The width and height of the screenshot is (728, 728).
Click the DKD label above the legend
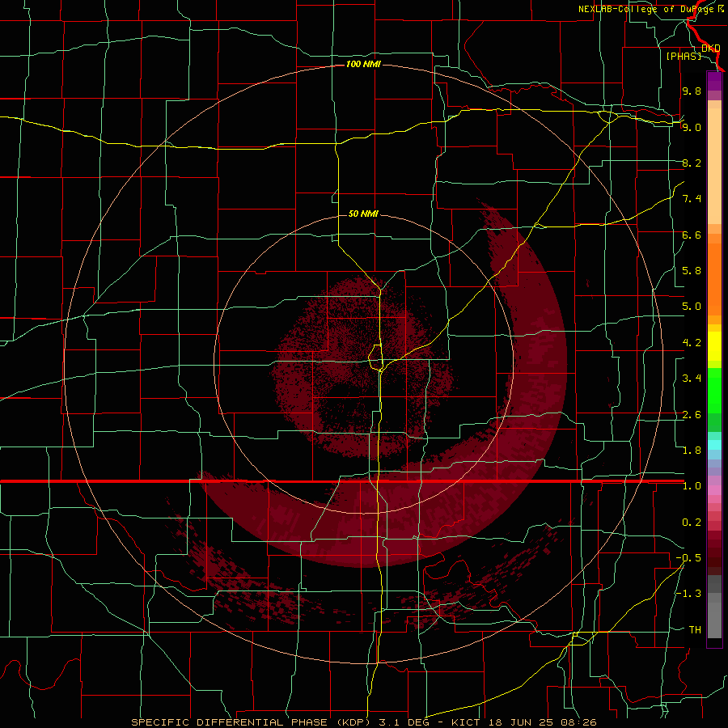[710, 48]
